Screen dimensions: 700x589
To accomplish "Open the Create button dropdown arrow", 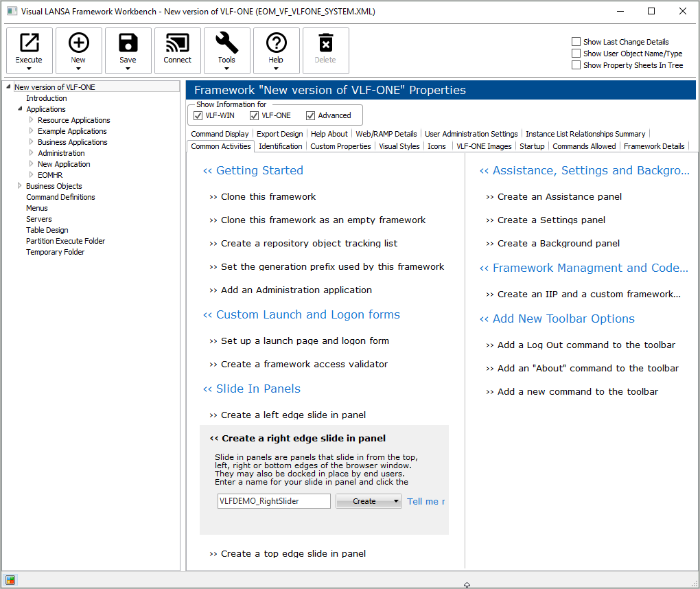I will 396,501.
